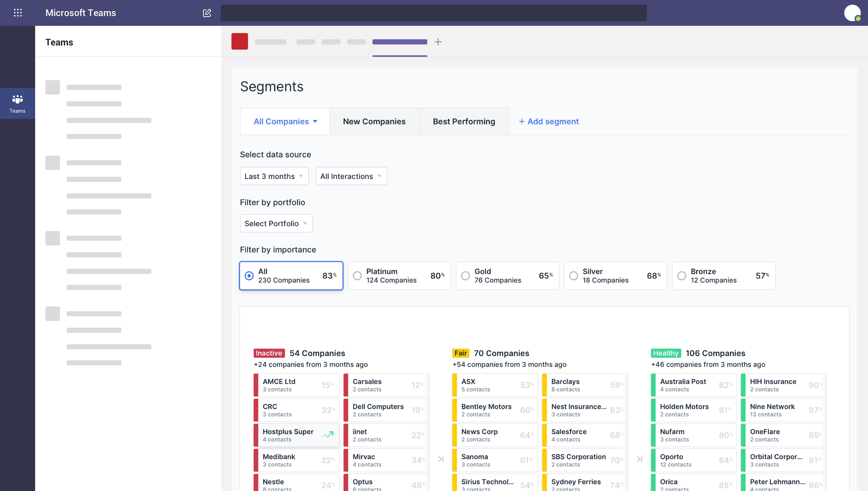Click the user avatar icon top right
The image size is (868, 491).
[x=853, y=12]
